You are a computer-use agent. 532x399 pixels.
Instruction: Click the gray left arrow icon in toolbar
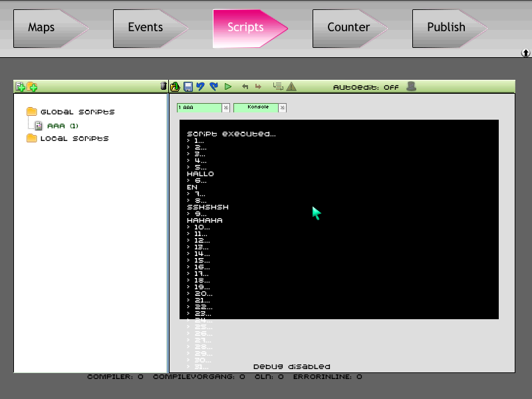click(245, 87)
